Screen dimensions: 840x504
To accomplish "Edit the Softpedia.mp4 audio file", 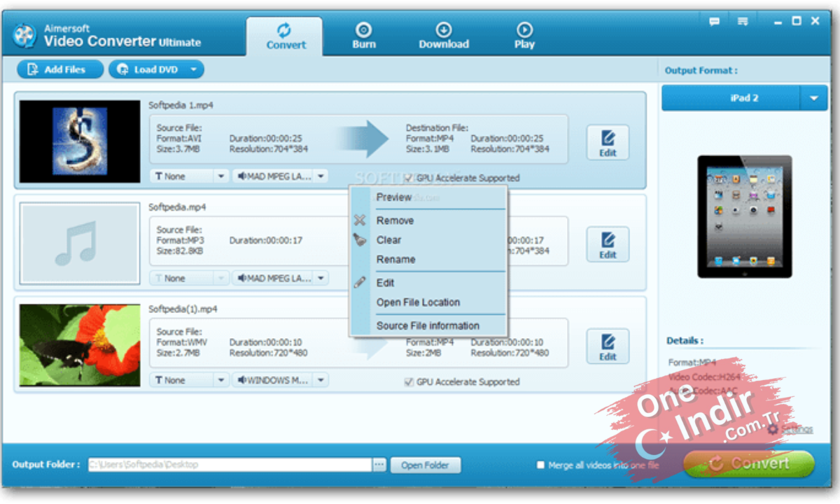I will point(608,244).
